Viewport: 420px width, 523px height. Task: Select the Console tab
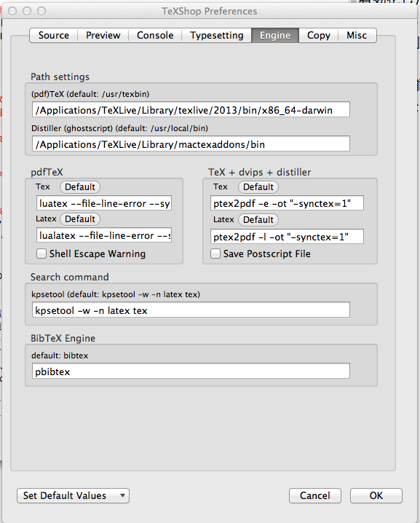tap(155, 36)
